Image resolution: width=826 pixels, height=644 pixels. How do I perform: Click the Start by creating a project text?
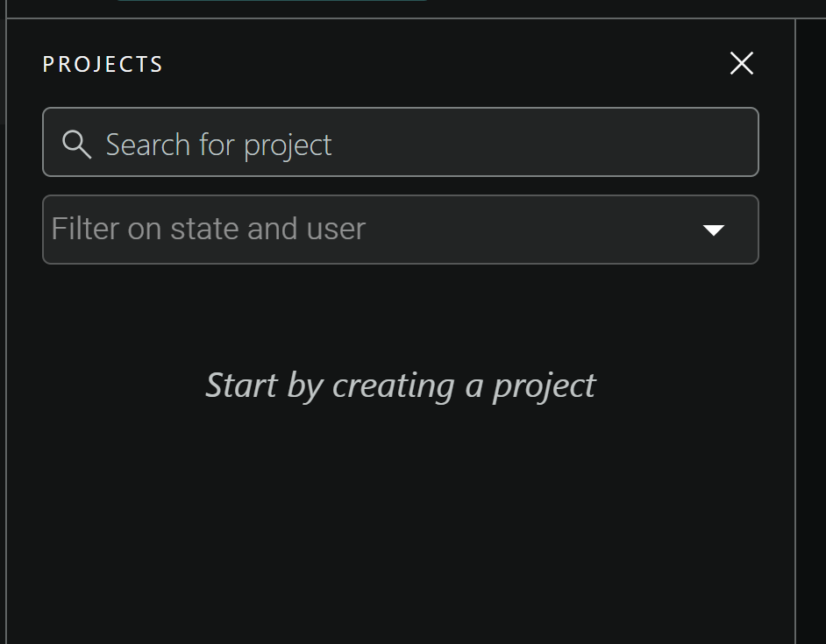[x=400, y=386]
